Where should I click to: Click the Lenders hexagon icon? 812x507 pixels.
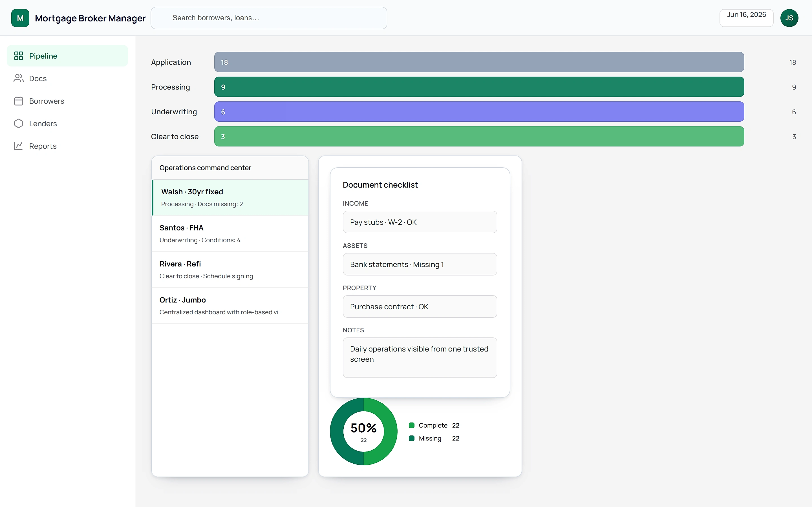tap(18, 123)
